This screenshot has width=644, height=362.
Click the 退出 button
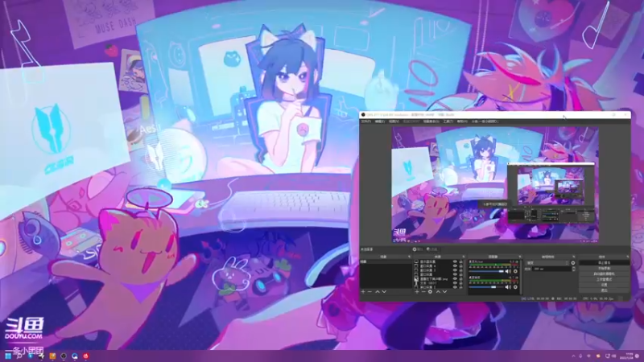click(x=605, y=290)
